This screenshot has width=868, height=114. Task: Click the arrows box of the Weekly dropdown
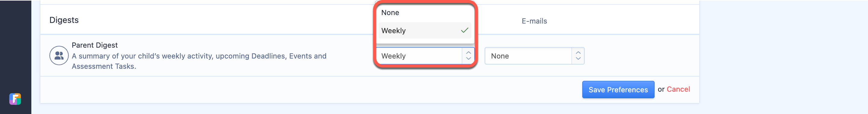(x=468, y=56)
